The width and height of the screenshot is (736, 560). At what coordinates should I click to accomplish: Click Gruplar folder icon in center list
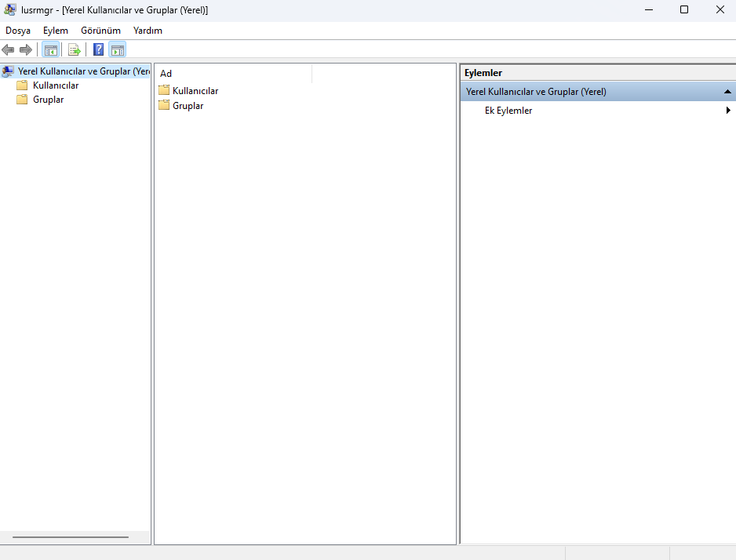(164, 105)
